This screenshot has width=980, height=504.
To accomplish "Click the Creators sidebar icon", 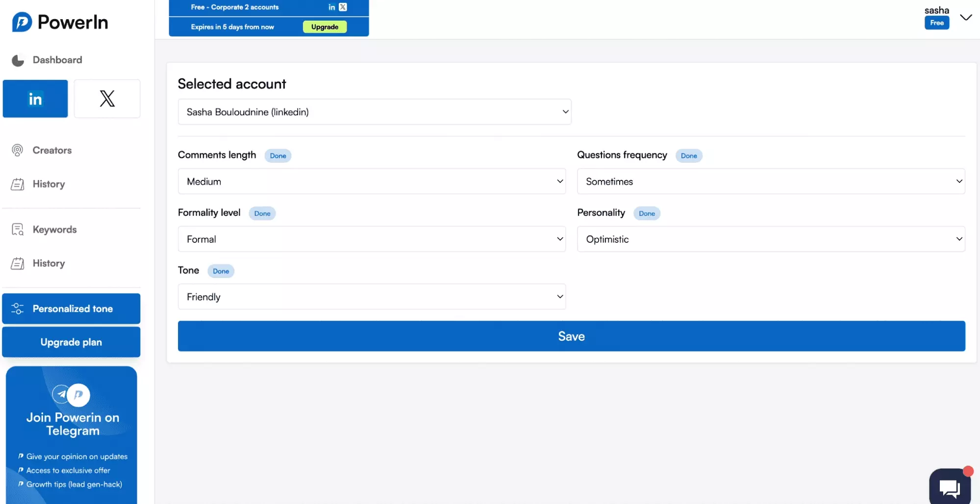I will pos(18,150).
